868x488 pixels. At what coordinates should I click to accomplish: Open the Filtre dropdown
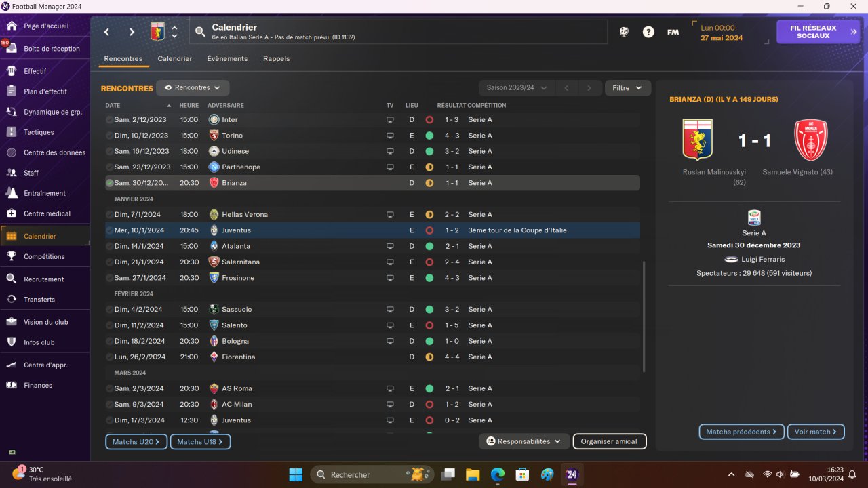(627, 88)
